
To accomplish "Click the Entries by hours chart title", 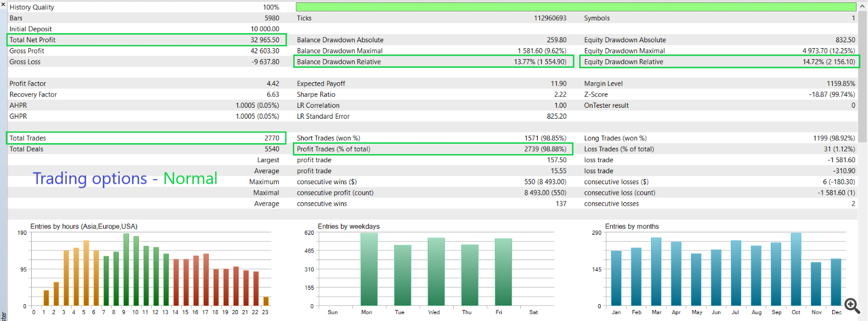I will pyautogui.click(x=84, y=227).
